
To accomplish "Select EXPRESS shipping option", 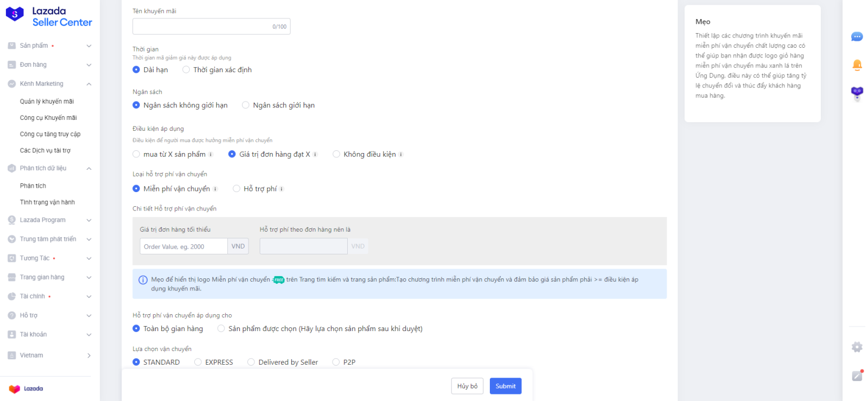I will click(198, 362).
